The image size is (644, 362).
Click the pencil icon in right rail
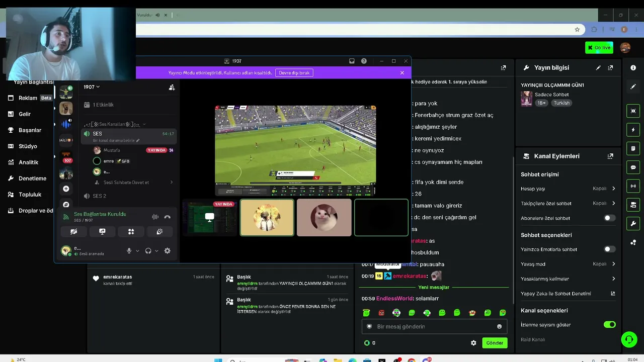point(633,86)
